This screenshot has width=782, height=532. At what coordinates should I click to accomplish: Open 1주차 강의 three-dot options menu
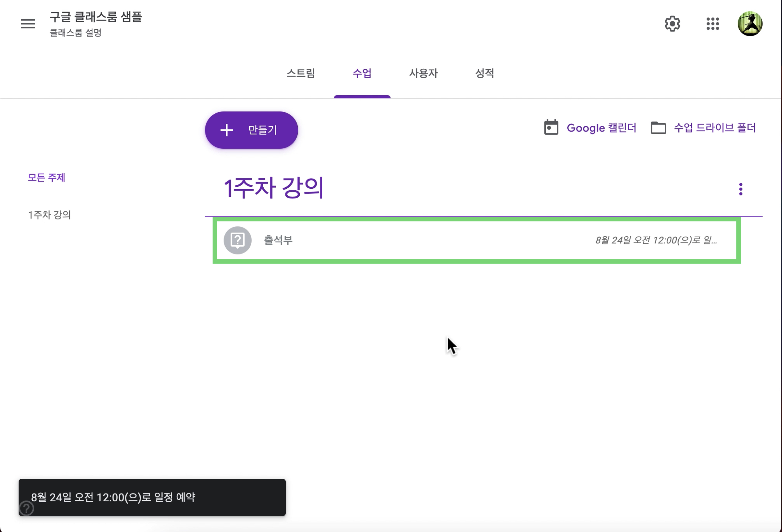(x=740, y=189)
